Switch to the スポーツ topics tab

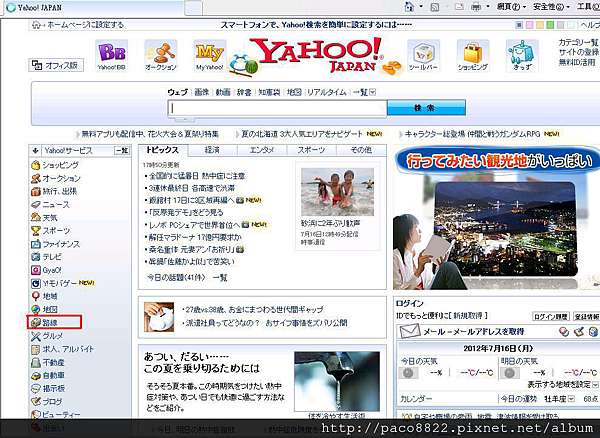coord(311,150)
